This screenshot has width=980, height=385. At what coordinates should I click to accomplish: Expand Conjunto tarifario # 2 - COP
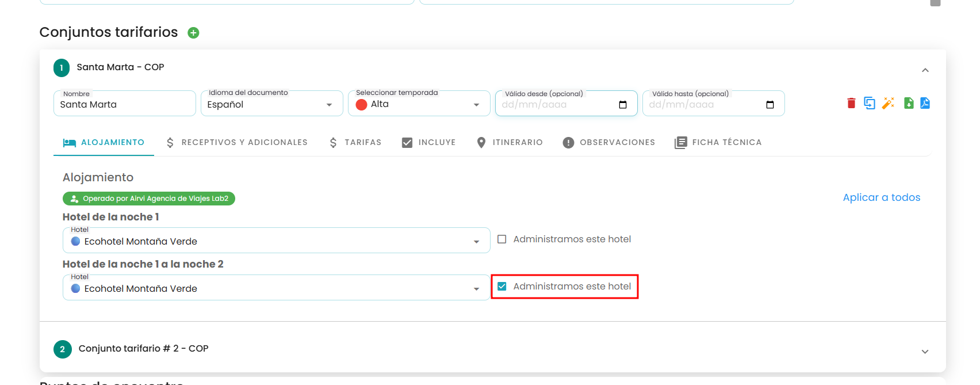925,352
